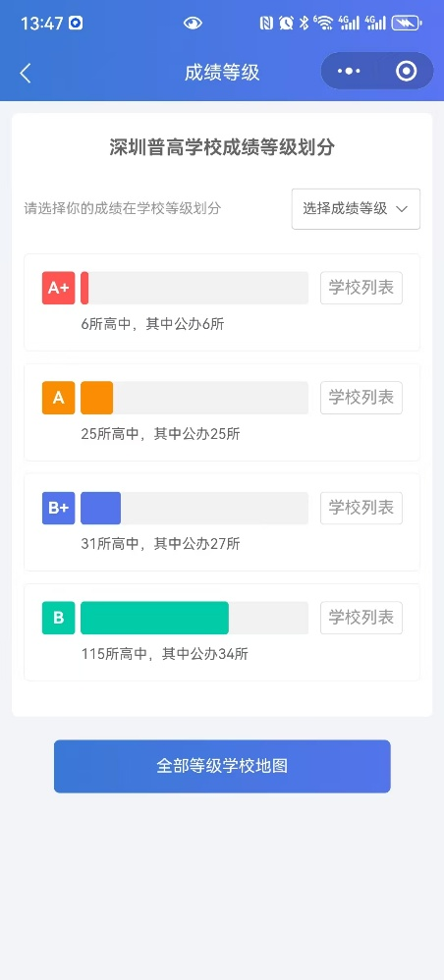The width and height of the screenshot is (444, 980).
Task: Click the orange A grade progress bar
Action: (194, 398)
